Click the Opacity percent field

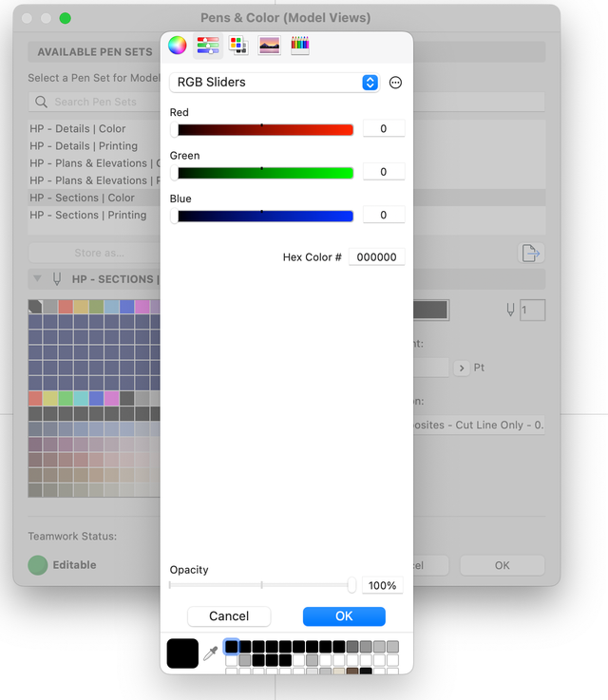[382, 585]
